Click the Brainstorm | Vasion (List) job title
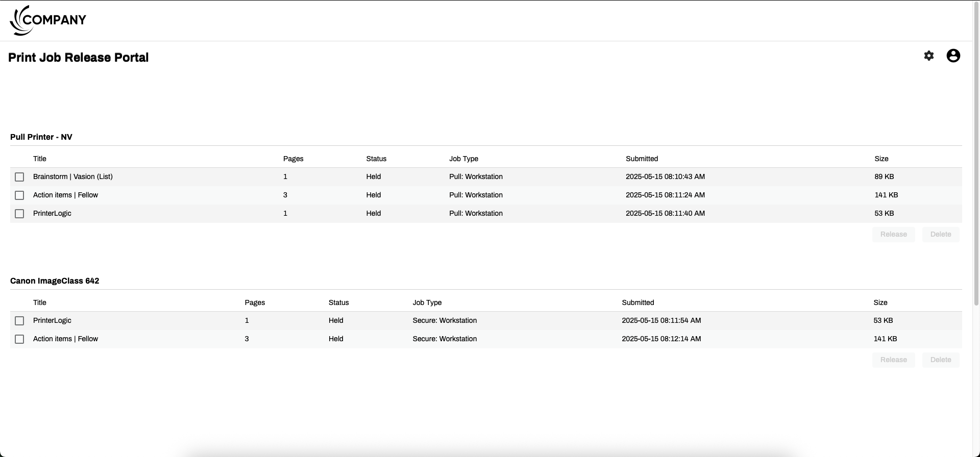 pyautogui.click(x=73, y=176)
